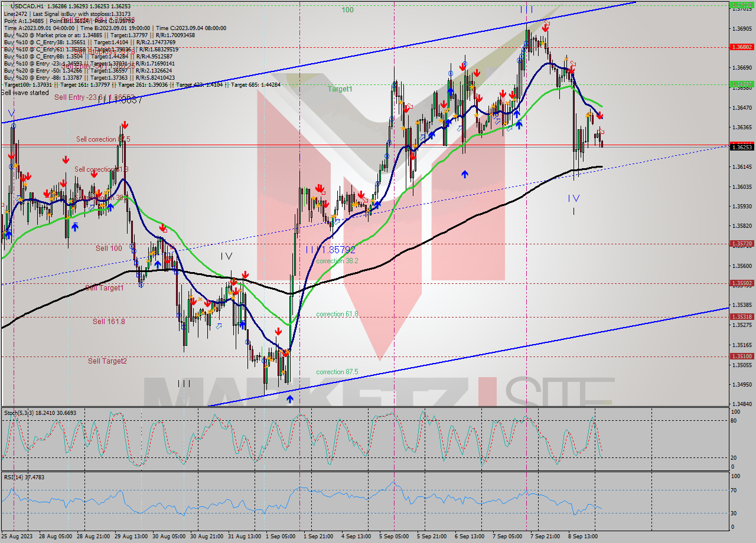Click the '7 Sep 21:00' time label
The image size is (756, 543).
(545, 537)
